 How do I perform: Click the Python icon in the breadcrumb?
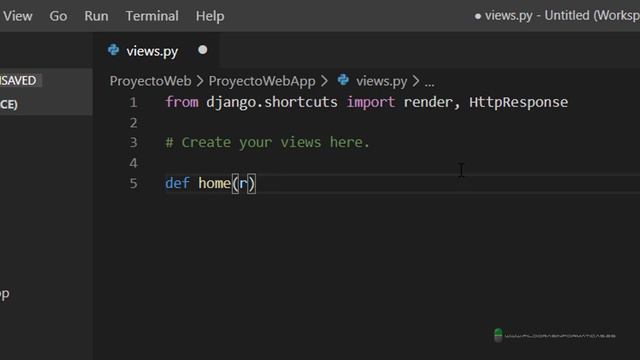pyautogui.click(x=343, y=80)
